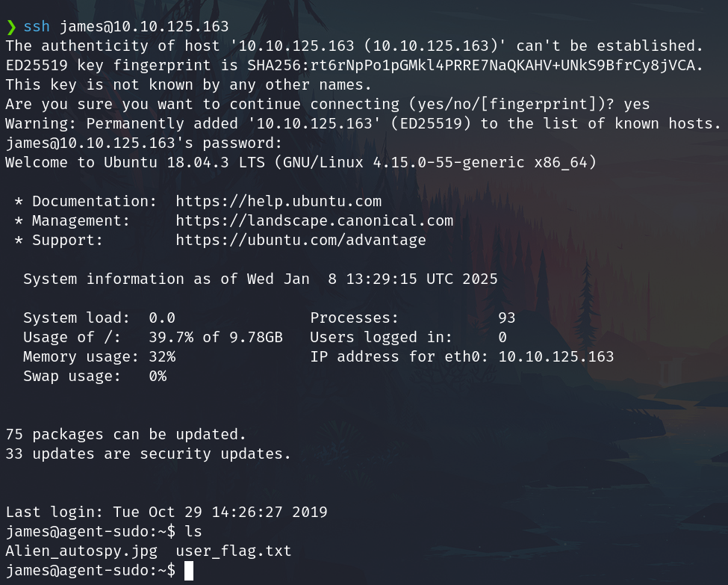
Task: Click the Memory usage 32% value
Action: click(162, 357)
